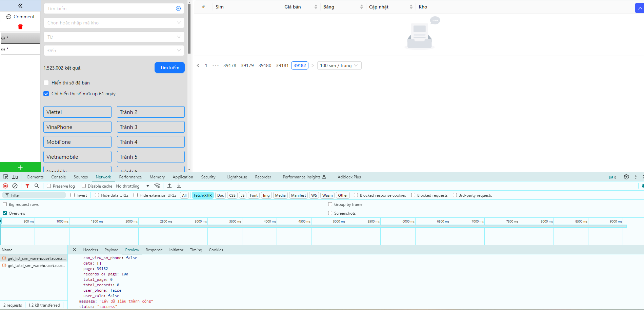Open the Payload tab of request

click(112, 250)
